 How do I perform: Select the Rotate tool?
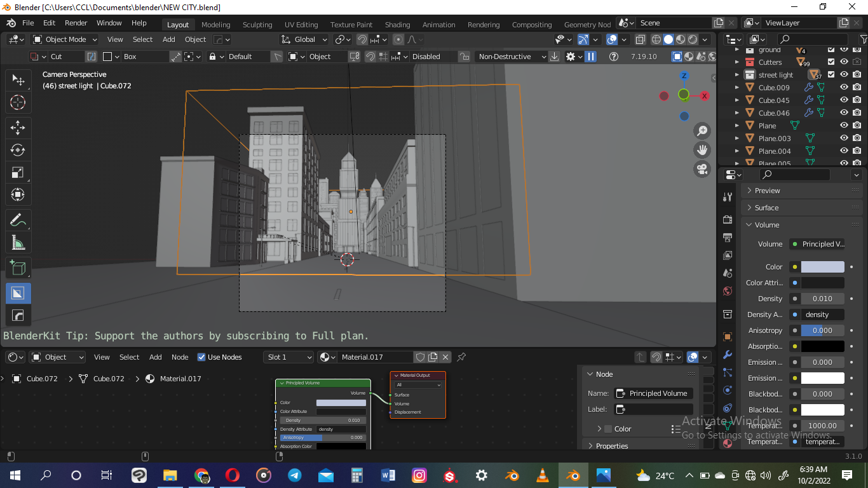tap(18, 150)
